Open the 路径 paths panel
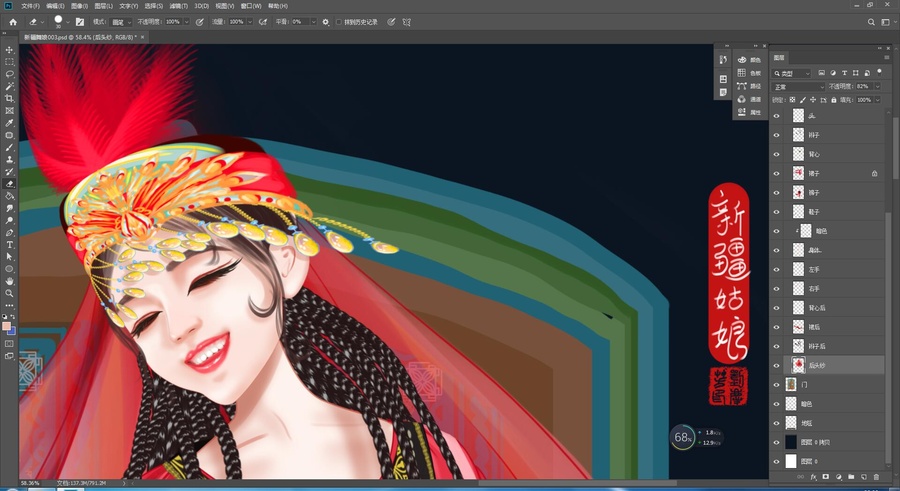The width and height of the screenshot is (900, 491). coord(750,86)
